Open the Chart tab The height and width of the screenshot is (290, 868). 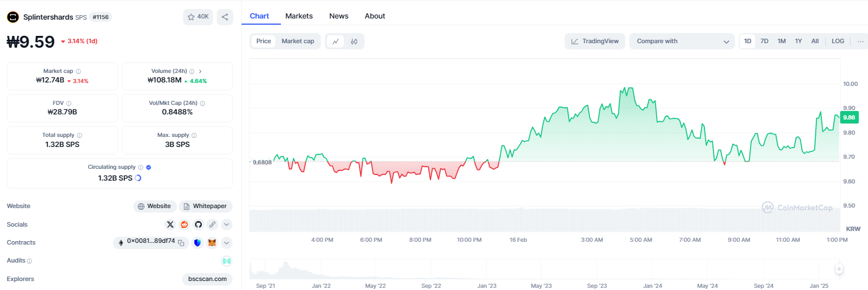point(260,16)
